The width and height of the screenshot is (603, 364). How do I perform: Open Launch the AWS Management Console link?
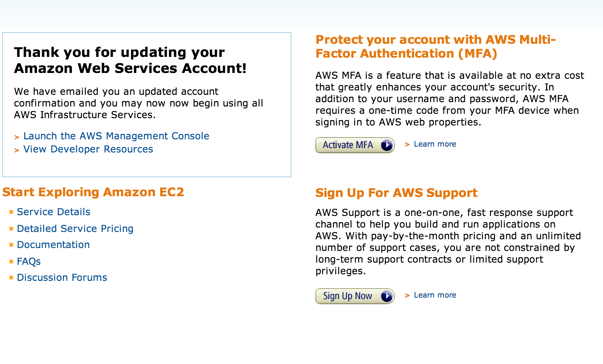[116, 136]
